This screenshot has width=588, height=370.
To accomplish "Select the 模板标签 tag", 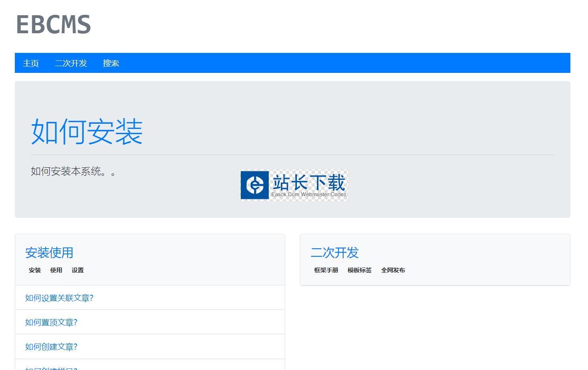I will (360, 270).
